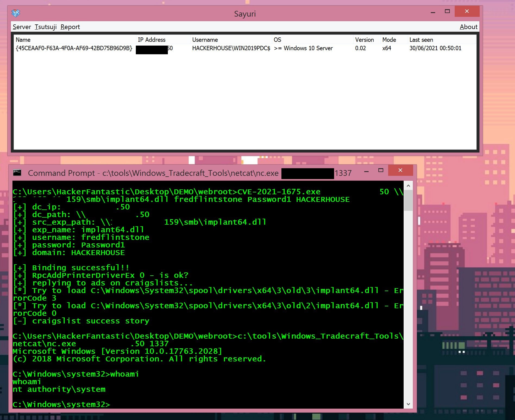
Task: Click the x64 mode cell
Action: (387, 48)
